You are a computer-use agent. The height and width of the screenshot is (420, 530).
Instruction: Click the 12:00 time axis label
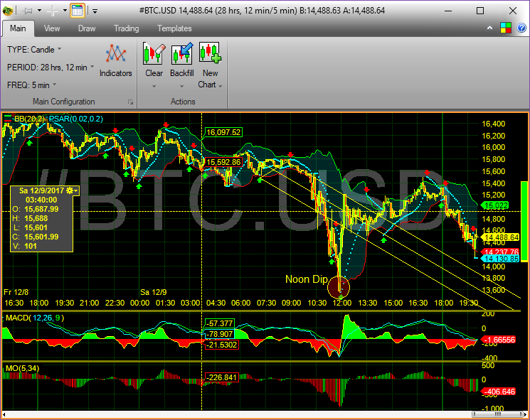[342, 303]
